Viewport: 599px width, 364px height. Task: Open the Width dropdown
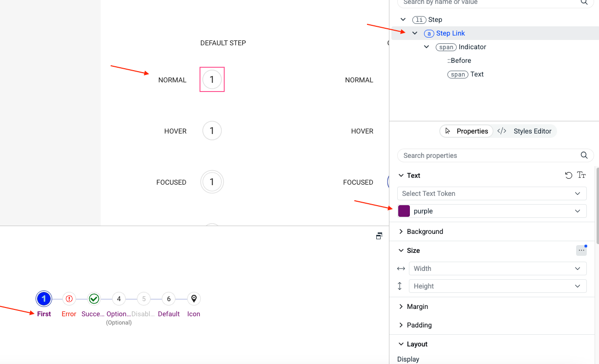[497, 268]
